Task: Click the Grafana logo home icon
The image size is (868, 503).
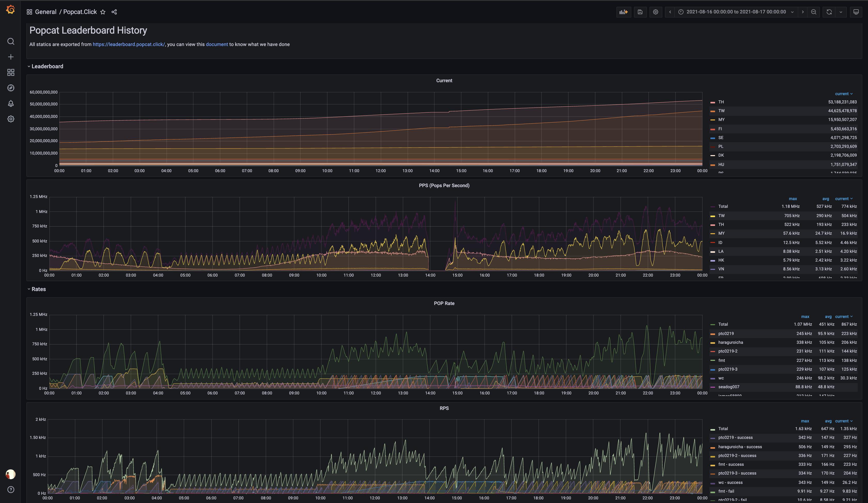Action: [11, 10]
